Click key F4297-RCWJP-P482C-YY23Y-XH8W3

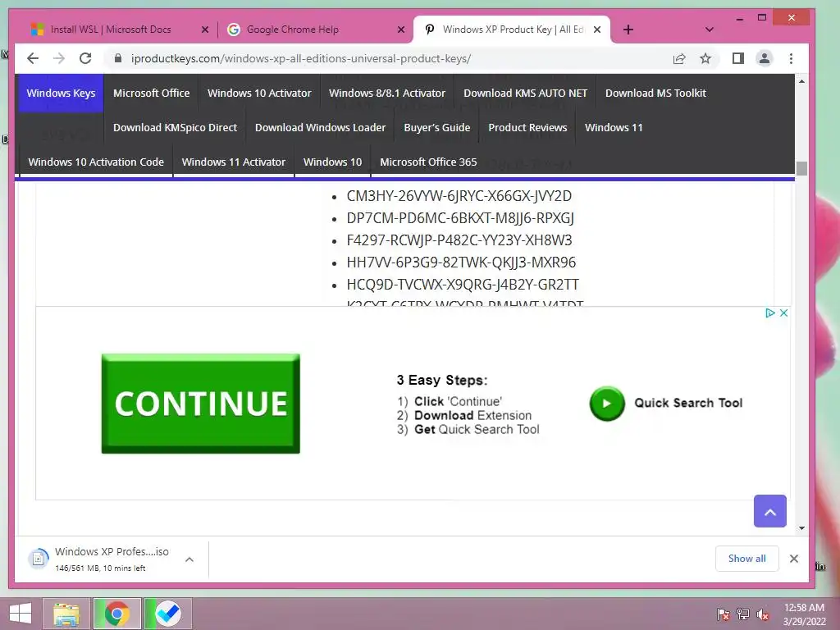tap(459, 240)
